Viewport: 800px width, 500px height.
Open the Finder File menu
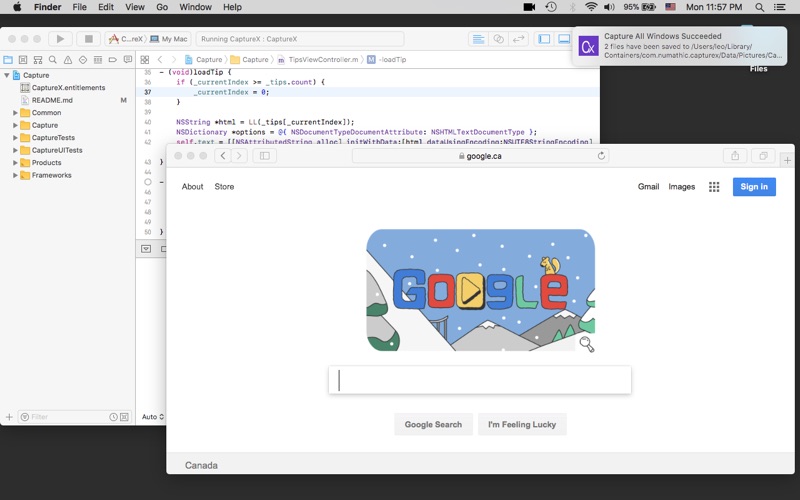click(x=79, y=7)
